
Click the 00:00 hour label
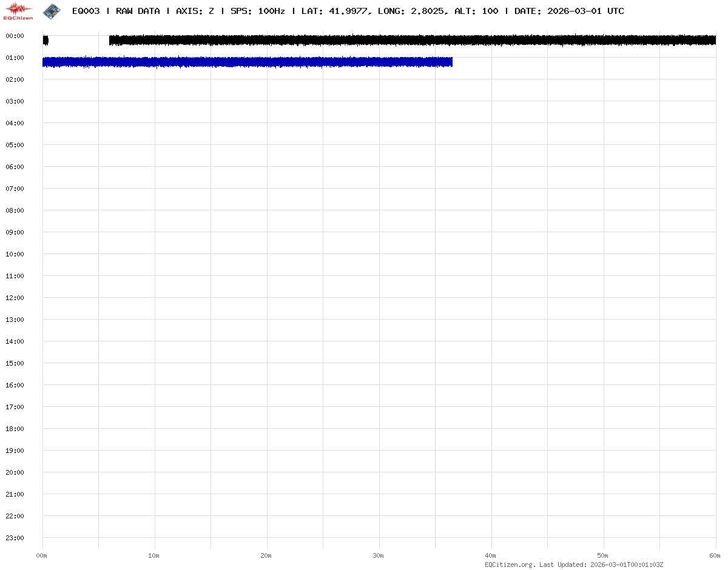pyautogui.click(x=14, y=36)
